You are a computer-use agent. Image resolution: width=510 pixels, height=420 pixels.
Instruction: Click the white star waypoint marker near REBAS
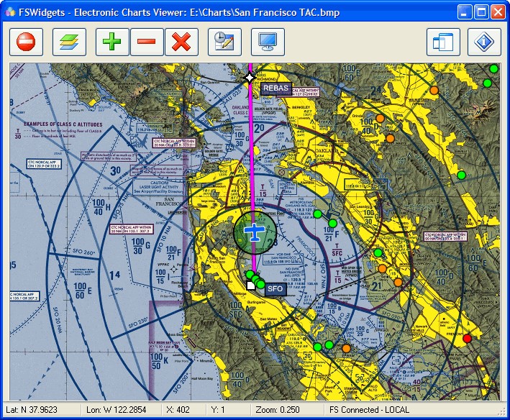pyautogui.click(x=250, y=77)
